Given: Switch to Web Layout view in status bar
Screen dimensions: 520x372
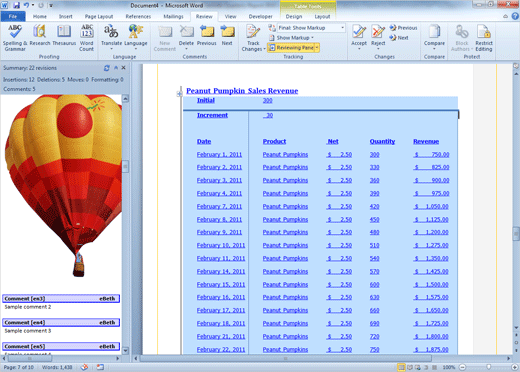Looking at the screenshot, I should [x=418, y=367].
